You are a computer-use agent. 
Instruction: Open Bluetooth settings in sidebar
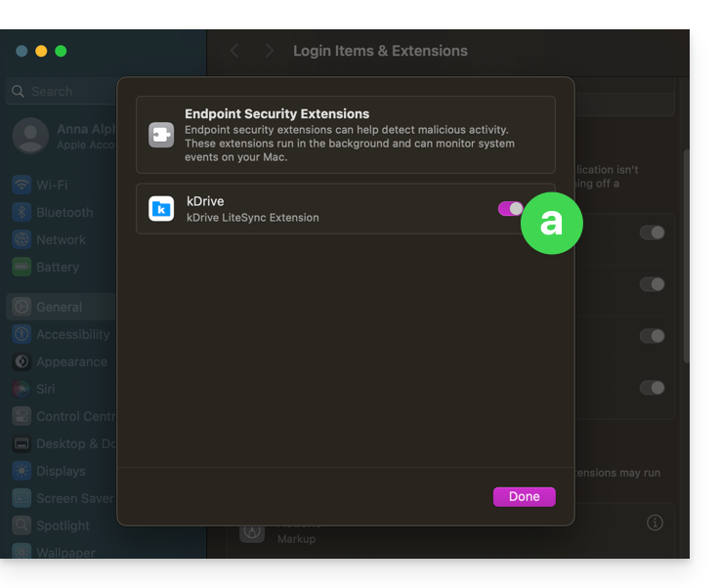[63, 212]
